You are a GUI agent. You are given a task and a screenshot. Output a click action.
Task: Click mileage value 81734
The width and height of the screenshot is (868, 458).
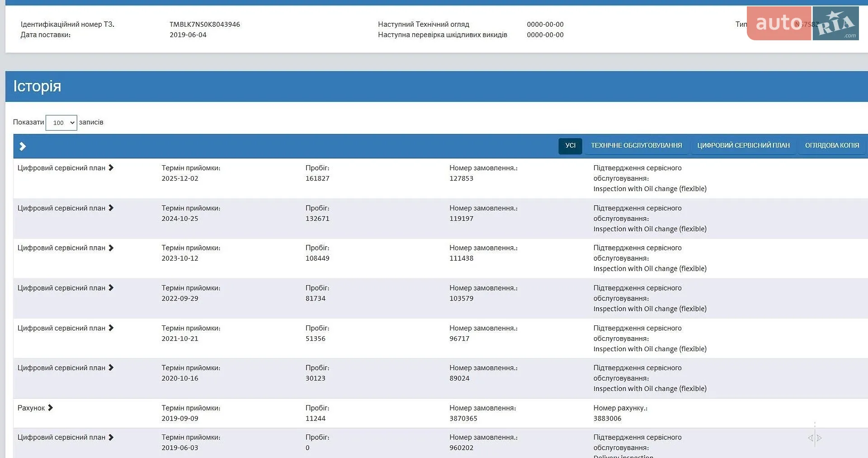click(x=316, y=299)
